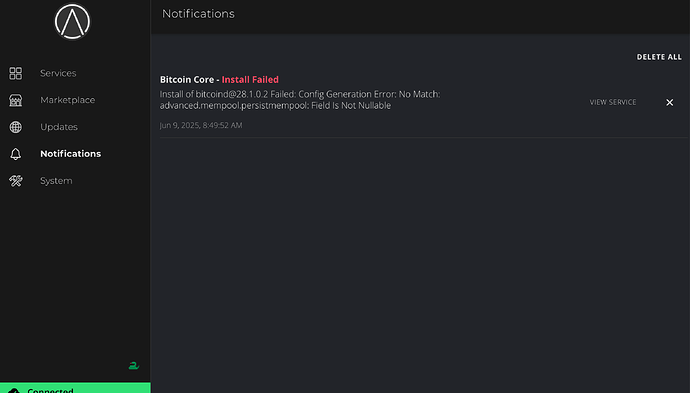Click VIEW SERVICE for Bitcoin Core
Image resolution: width=690 pixels, height=393 pixels.
[613, 102]
